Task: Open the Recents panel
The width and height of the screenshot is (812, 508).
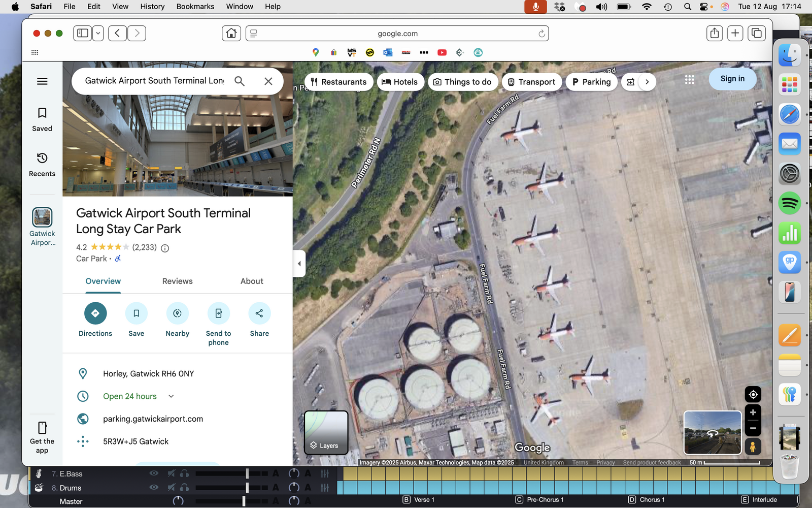Action: click(42, 165)
